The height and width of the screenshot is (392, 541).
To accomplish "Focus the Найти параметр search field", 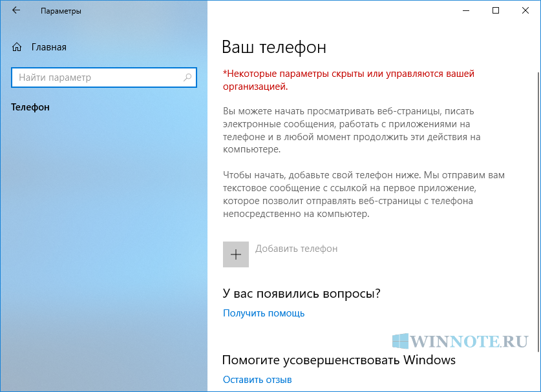I will pyautogui.click(x=97, y=77).
